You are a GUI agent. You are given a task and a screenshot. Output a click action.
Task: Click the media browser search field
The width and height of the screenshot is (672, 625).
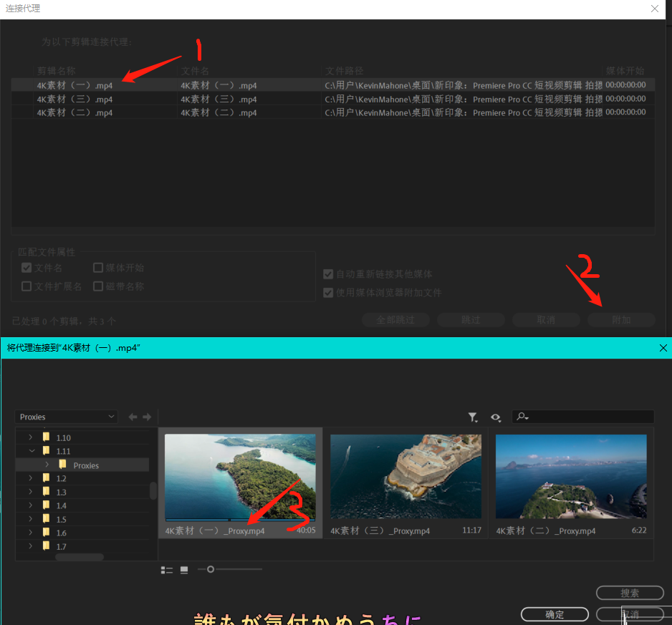pyautogui.click(x=583, y=417)
